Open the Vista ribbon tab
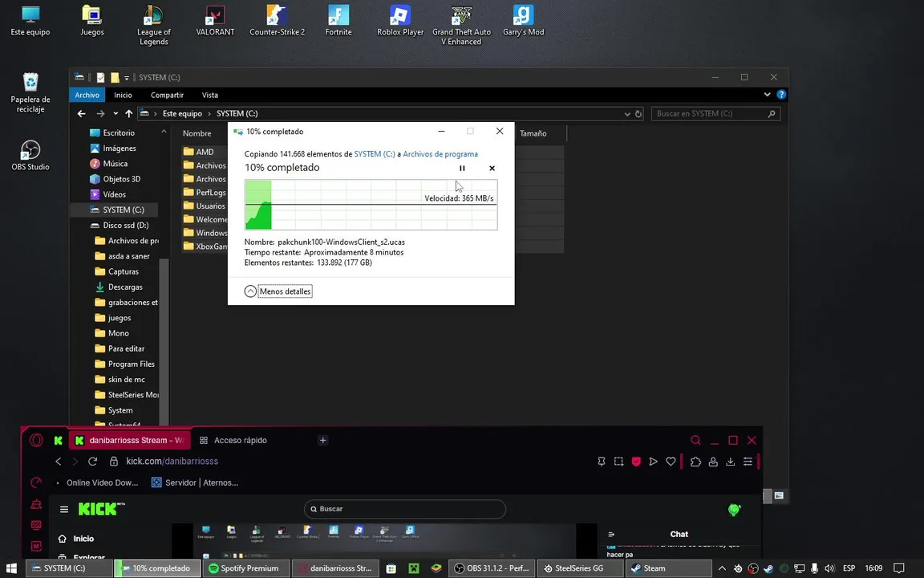 click(210, 95)
